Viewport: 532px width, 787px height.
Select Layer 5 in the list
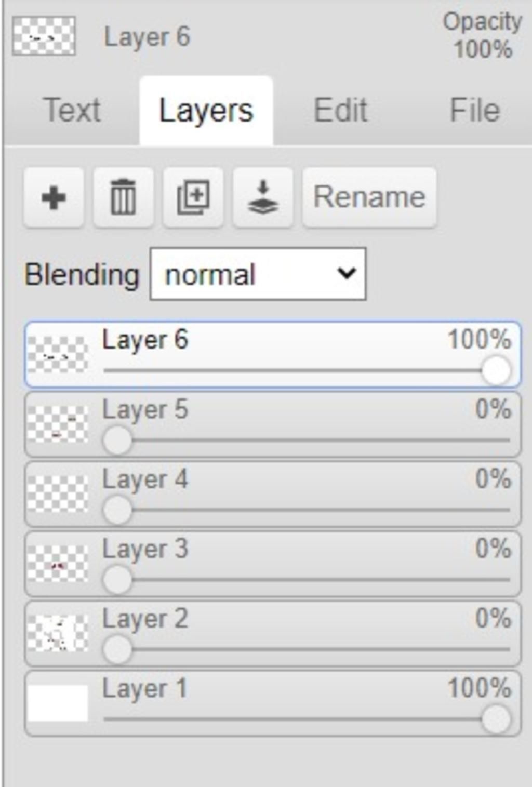pyautogui.click(x=273, y=425)
